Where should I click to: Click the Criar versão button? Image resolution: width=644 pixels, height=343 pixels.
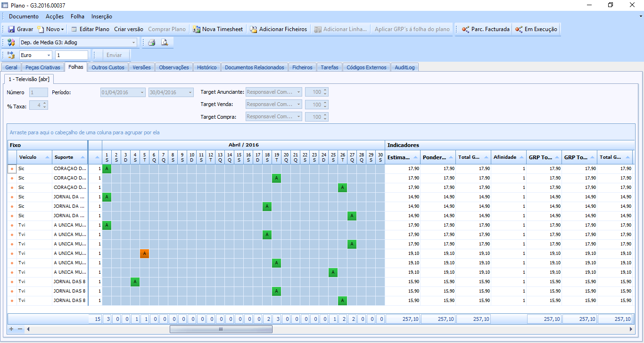pyautogui.click(x=128, y=29)
